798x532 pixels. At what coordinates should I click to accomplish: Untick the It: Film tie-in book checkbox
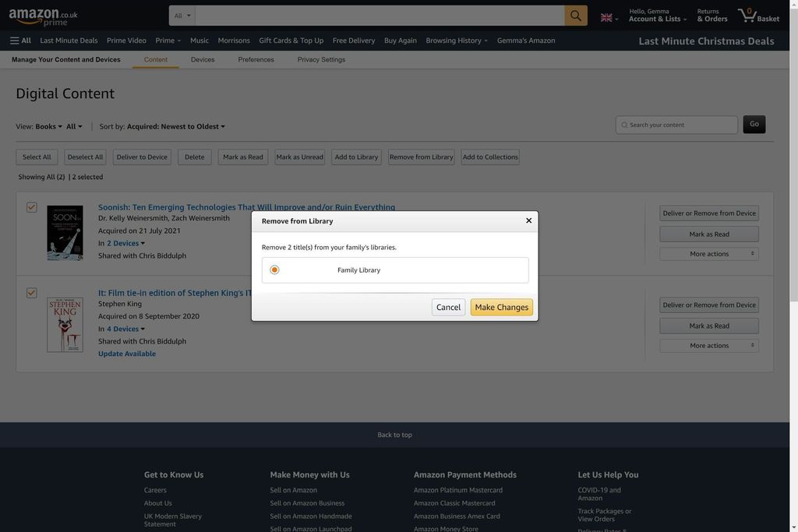click(31, 292)
